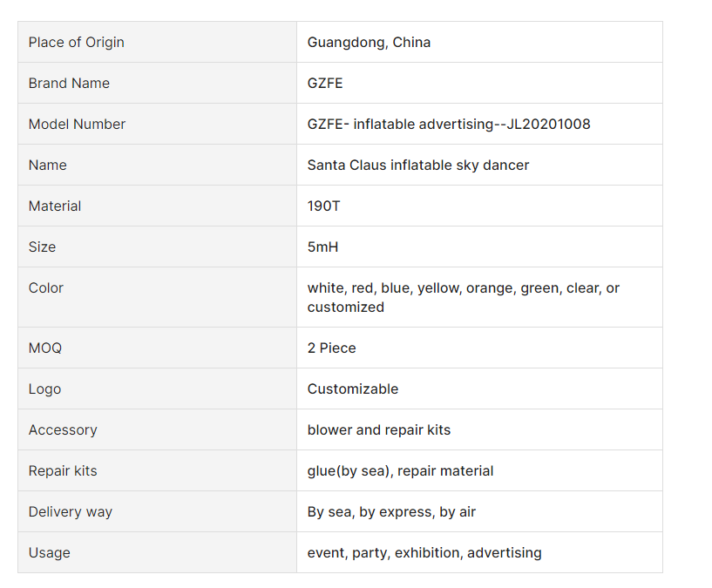
Task: Click the Usage value listing events
Action: (x=424, y=553)
